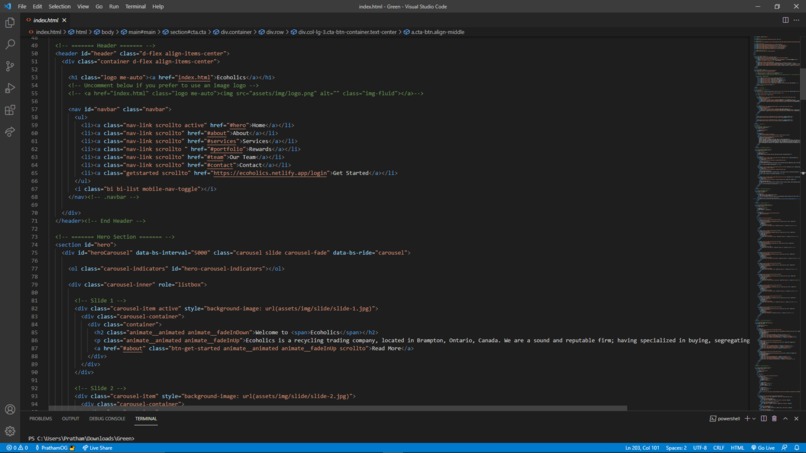Viewport: 806px width, 453px height.
Task: Open the Search view in activity bar
Action: tap(10, 44)
